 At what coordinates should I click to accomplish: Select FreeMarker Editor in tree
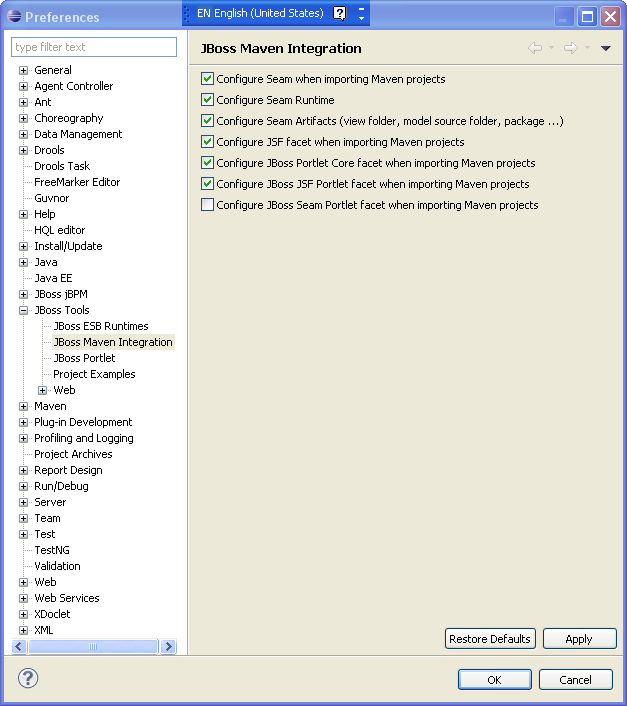(77, 182)
